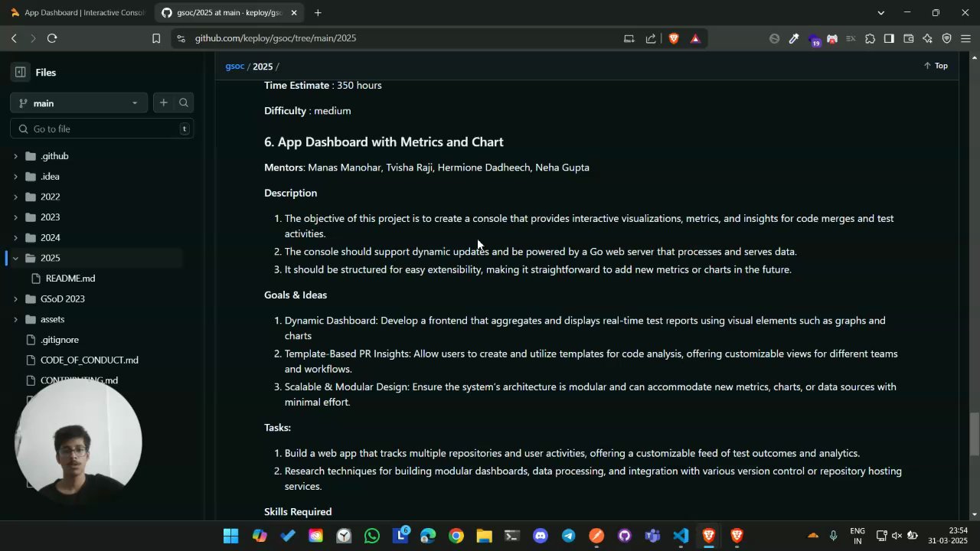
Task: Open the Leo AI sparkle icon
Action: click(927, 38)
